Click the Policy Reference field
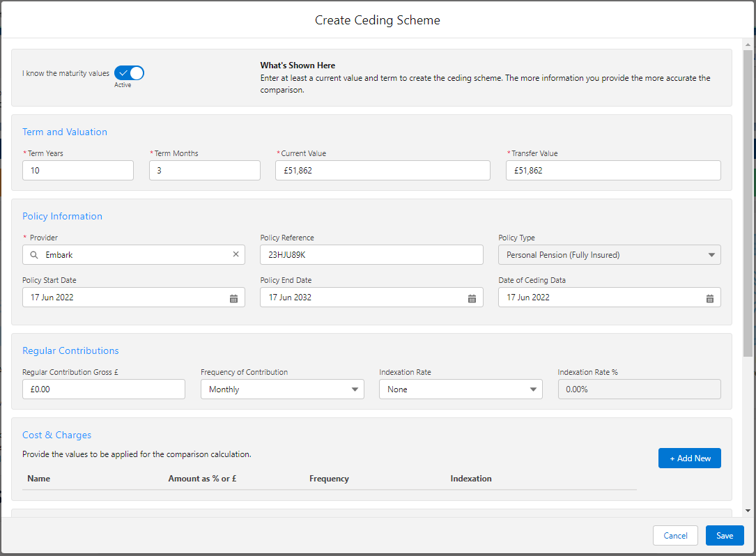This screenshot has height=556, width=756. coord(371,255)
